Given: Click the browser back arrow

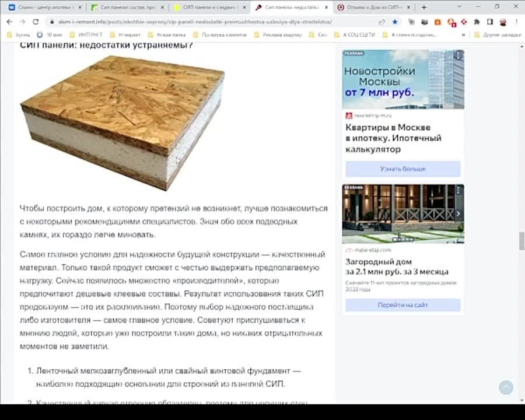Looking at the screenshot, I should click(x=9, y=22).
